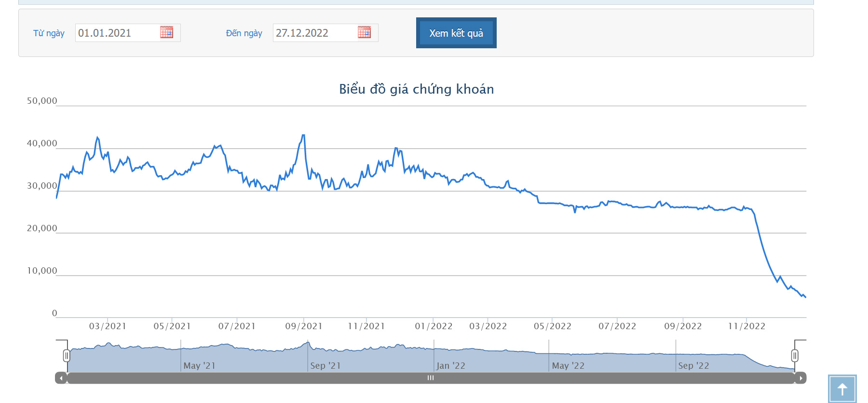Open the calendar picker for Từ ngày
The width and height of the screenshot is (868, 403).
(166, 32)
